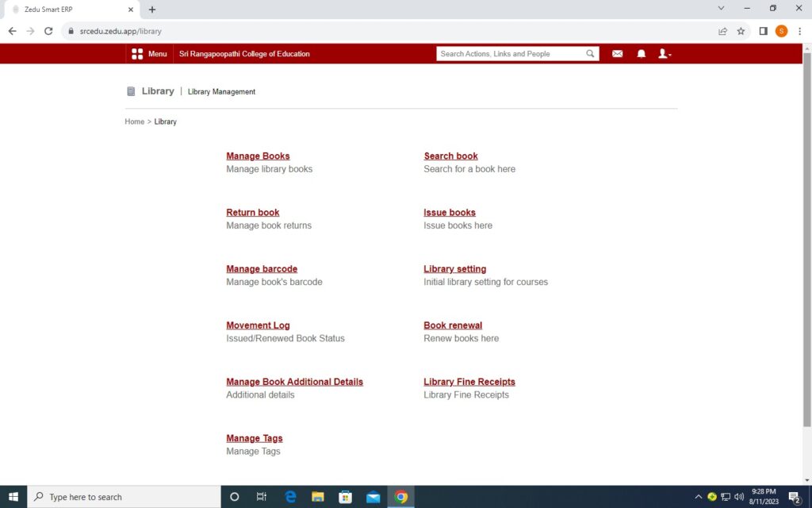Image resolution: width=812 pixels, height=508 pixels.
Task: Go to Search book page
Action: [x=450, y=156]
